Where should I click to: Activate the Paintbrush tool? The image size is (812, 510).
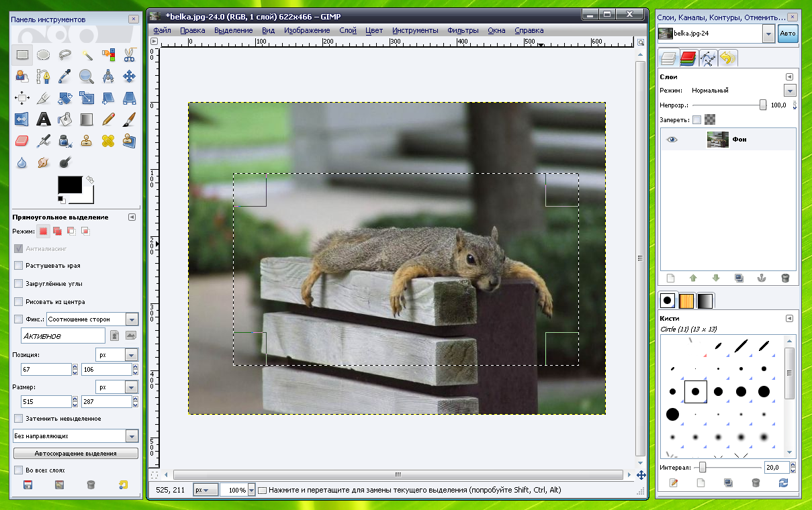(x=130, y=119)
